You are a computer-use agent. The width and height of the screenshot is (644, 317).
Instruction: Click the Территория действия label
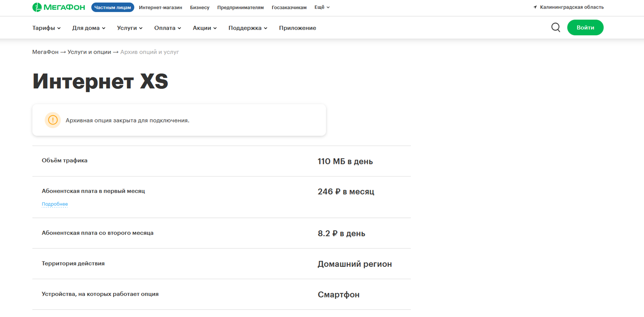73,263
